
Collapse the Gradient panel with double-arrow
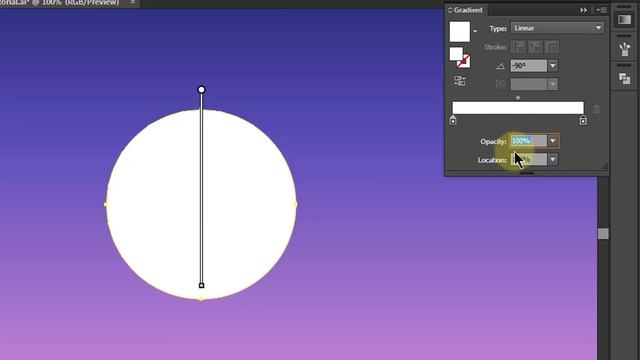[584, 10]
